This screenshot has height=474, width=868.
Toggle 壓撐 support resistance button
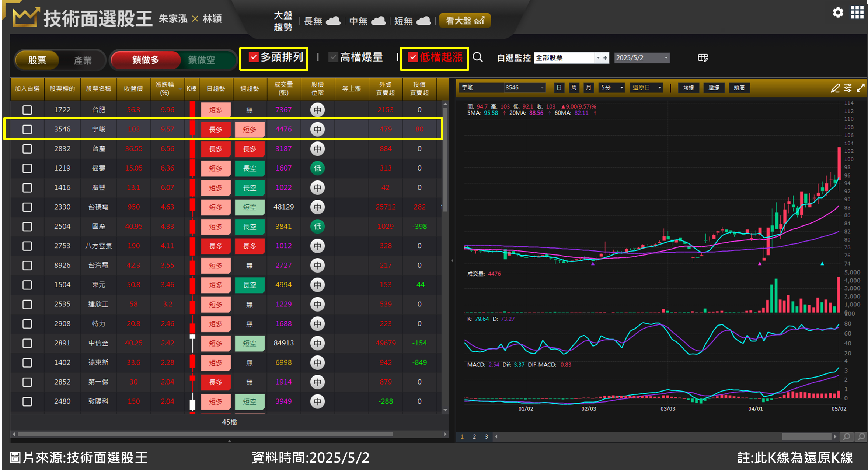point(714,88)
